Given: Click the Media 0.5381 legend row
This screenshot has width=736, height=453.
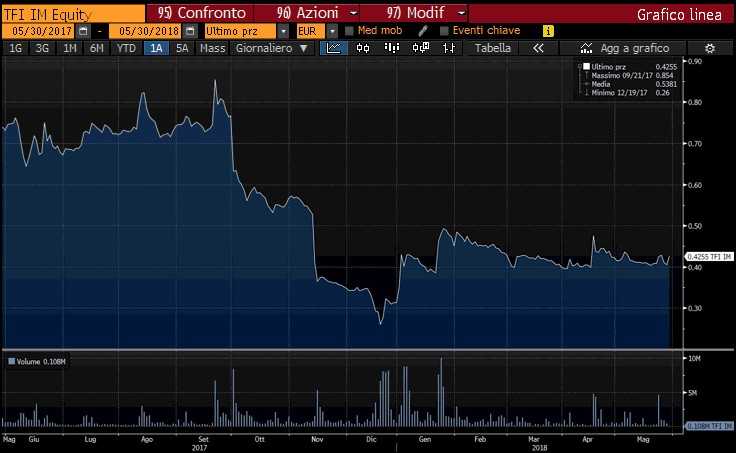Looking at the screenshot, I should point(629,84).
